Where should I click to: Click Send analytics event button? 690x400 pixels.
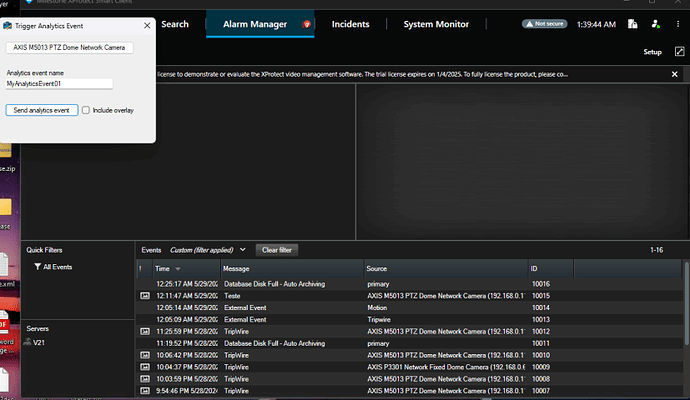click(42, 110)
